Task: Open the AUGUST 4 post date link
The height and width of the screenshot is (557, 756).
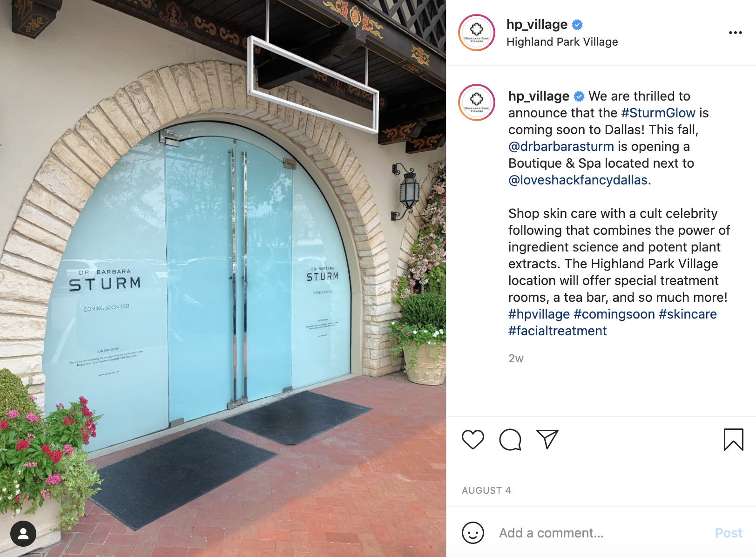Action: (486, 490)
